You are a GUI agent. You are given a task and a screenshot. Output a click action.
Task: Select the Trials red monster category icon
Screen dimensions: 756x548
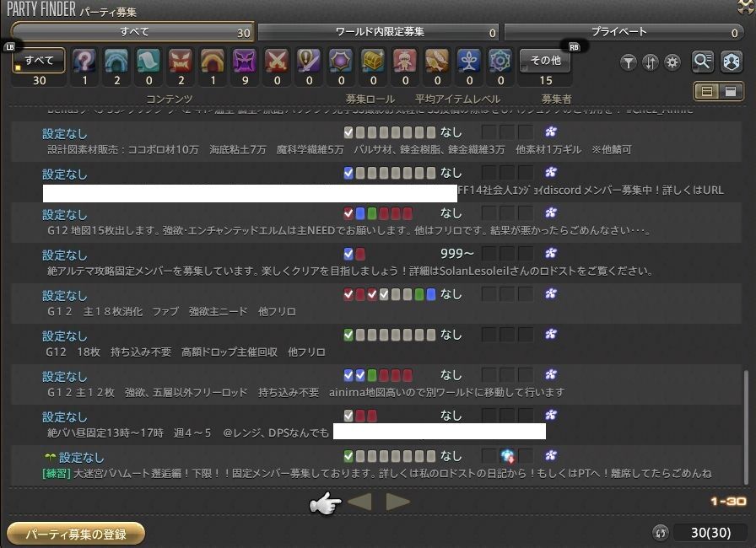(x=181, y=61)
